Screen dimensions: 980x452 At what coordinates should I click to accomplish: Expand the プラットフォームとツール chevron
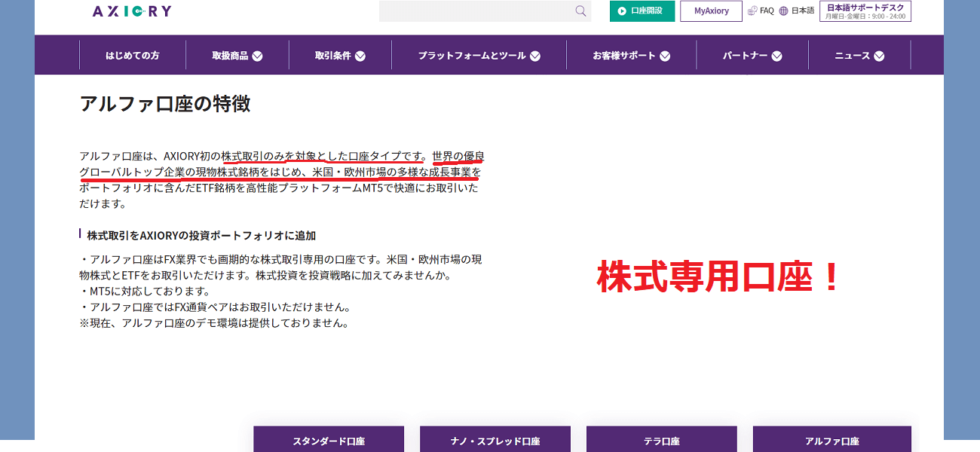[x=535, y=56]
